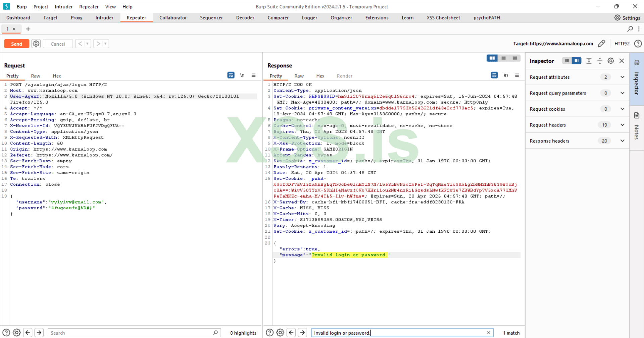Click the search magnifier in tab bar
Screen dimensions: 644x338
click(630, 29)
